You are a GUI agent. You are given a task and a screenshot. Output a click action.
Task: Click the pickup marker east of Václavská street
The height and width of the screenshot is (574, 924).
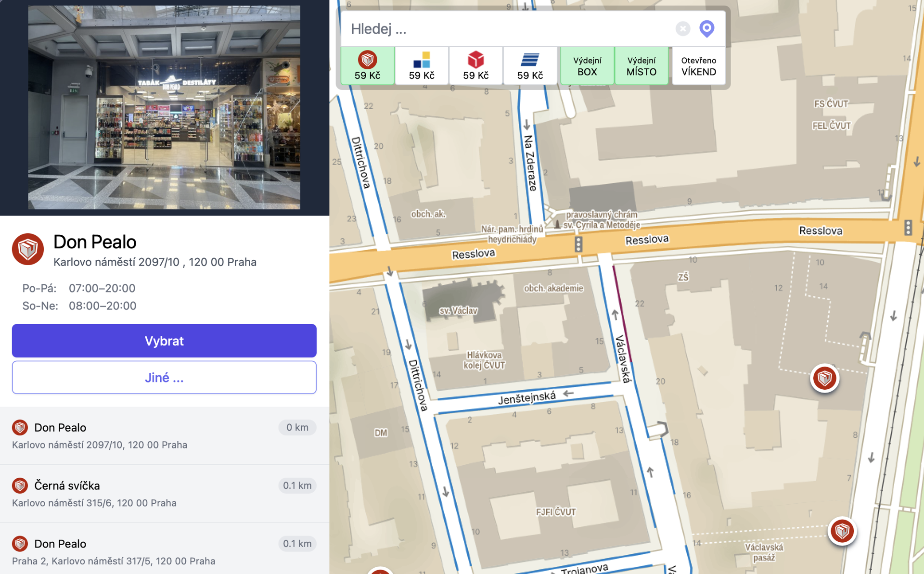[824, 378]
